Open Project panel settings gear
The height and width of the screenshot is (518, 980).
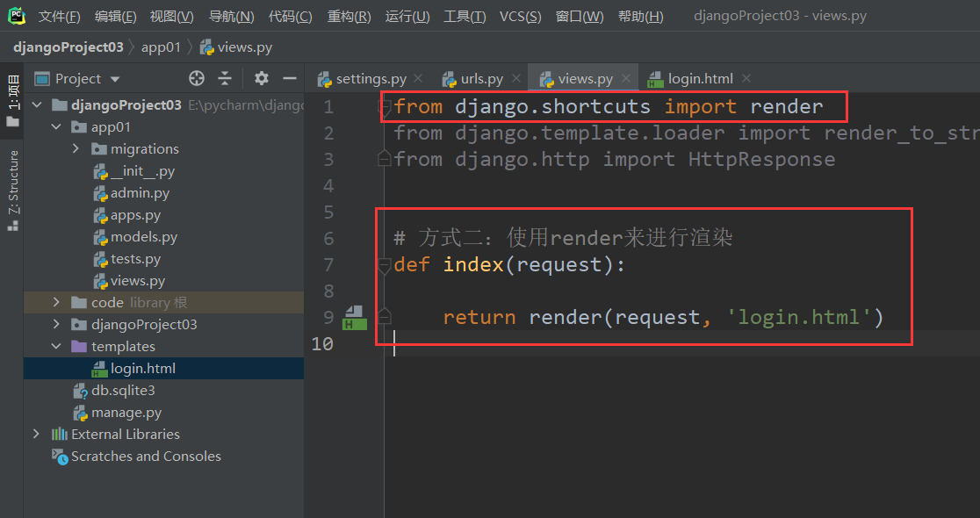[x=262, y=78]
